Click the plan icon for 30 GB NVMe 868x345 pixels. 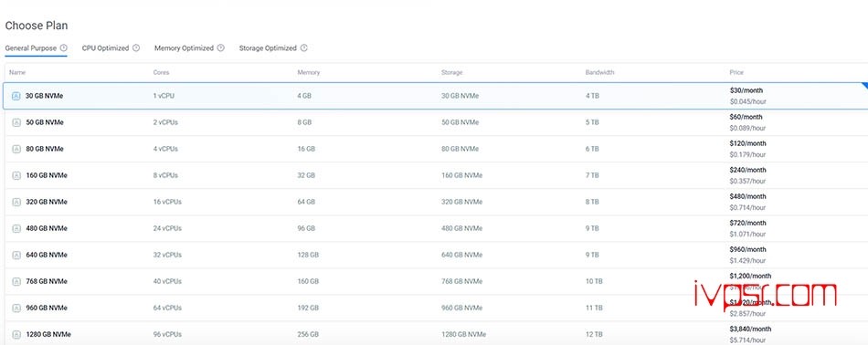click(x=16, y=96)
